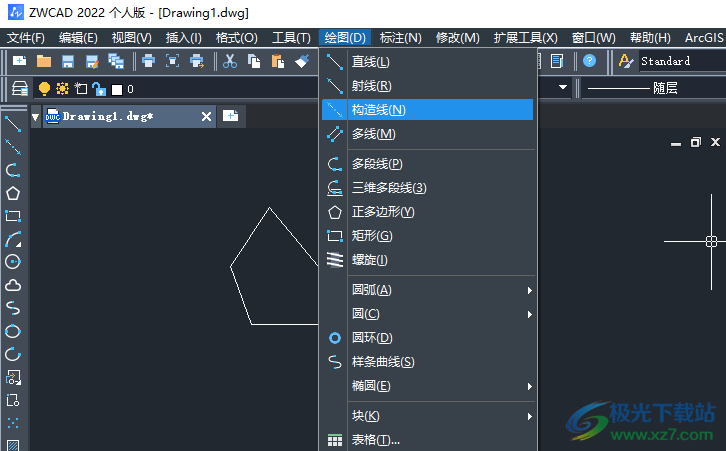Open the linetype dropdown showing 随层
The width and height of the screenshot is (726, 451).
point(654,88)
